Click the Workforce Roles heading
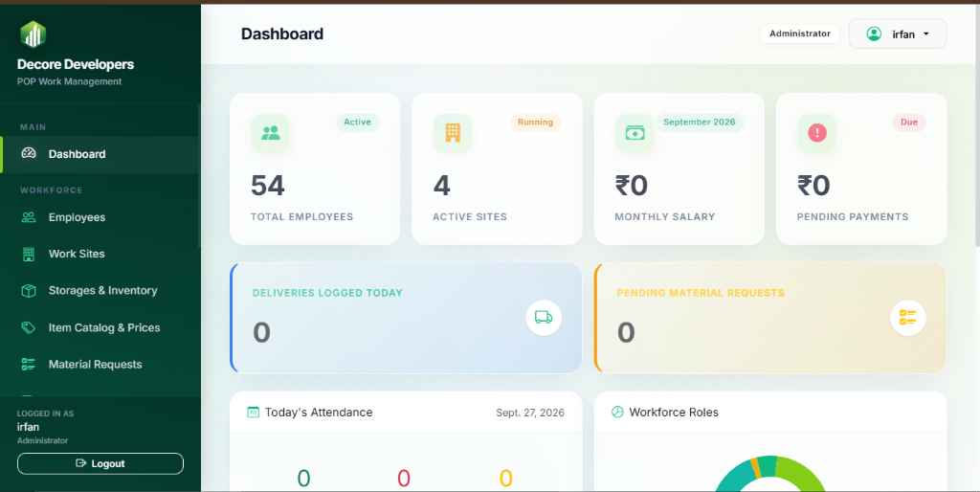 [x=674, y=412]
